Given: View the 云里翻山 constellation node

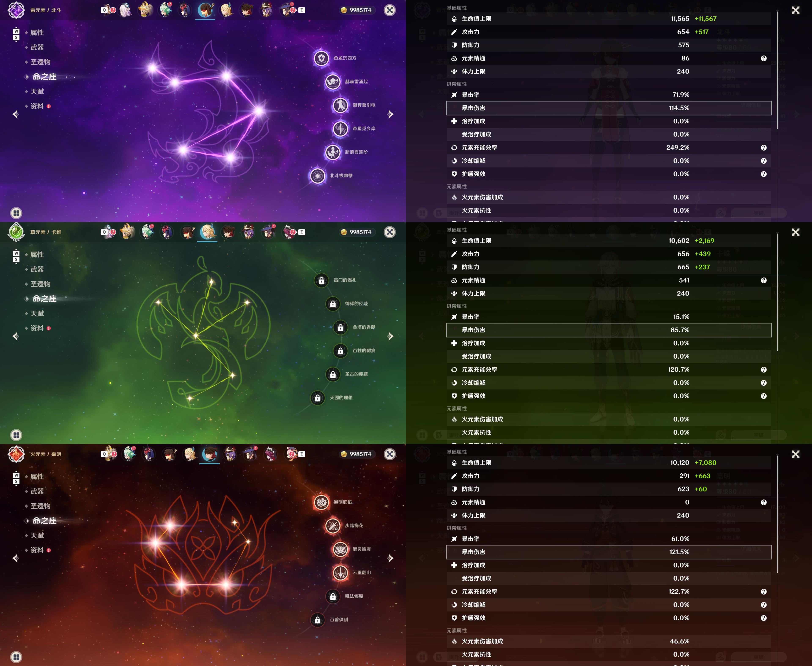Looking at the screenshot, I should 340,573.
